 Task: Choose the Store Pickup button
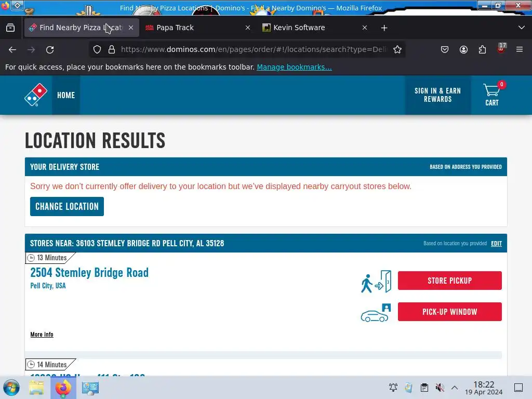click(449, 281)
